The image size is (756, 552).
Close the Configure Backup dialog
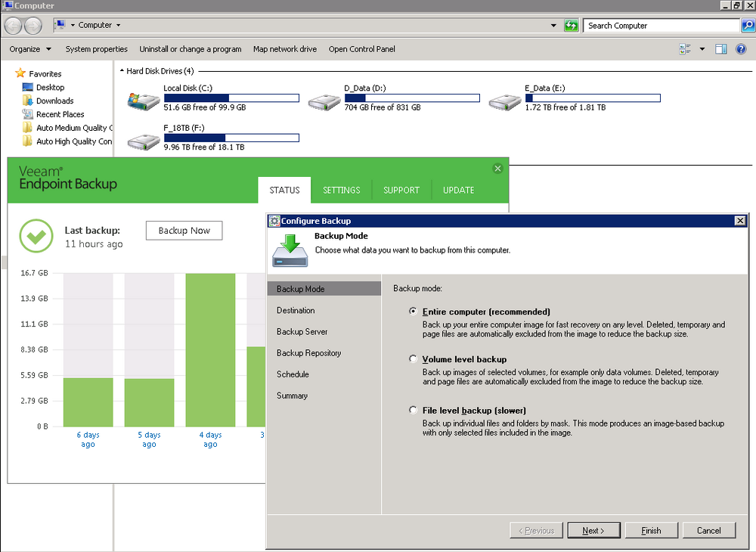click(740, 221)
